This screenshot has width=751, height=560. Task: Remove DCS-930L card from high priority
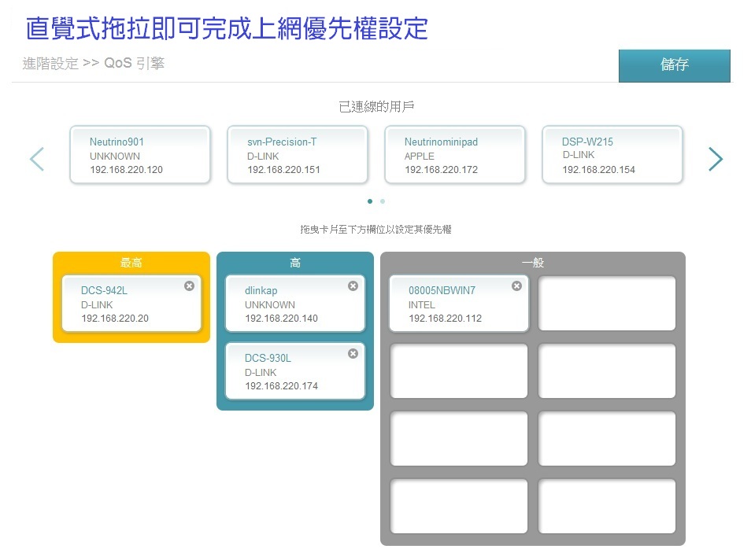tap(353, 354)
